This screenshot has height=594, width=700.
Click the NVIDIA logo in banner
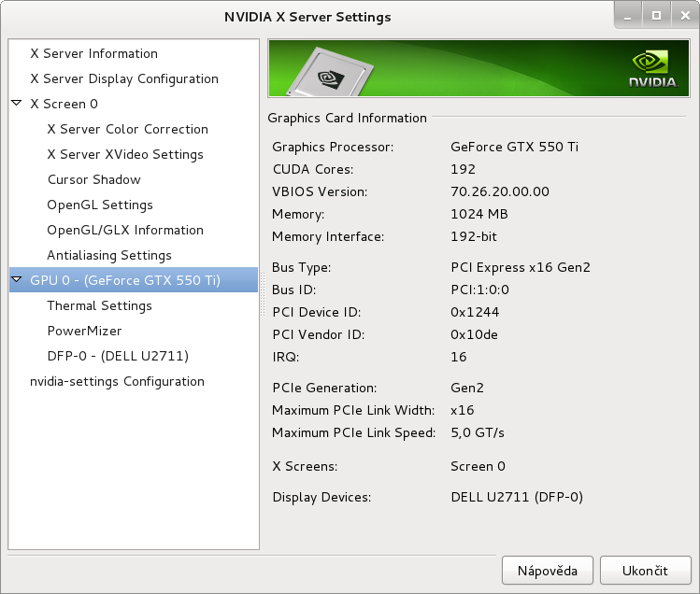(x=652, y=69)
